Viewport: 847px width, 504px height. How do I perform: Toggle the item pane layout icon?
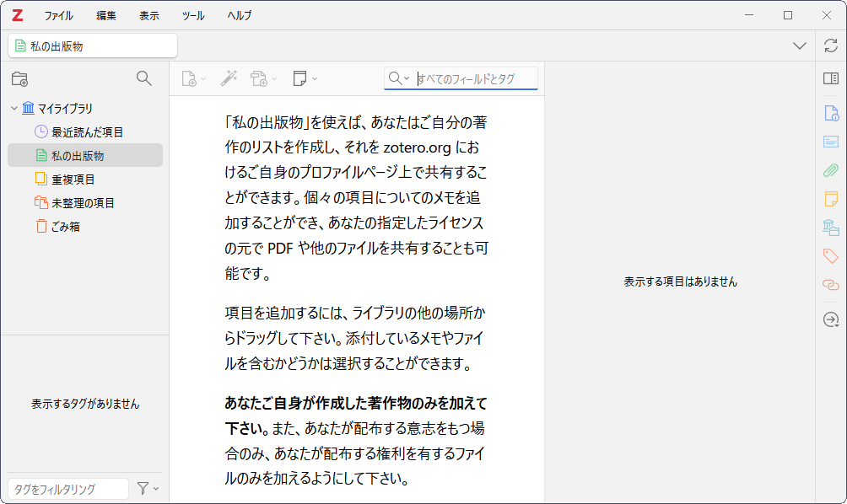click(x=831, y=78)
